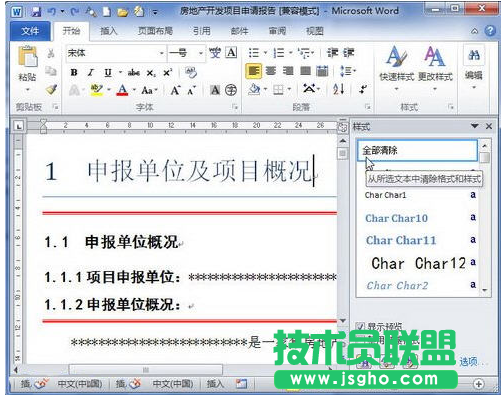Image resolution: width=501 pixels, height=395 pixels.
Task: Toggle Underline formatting
Action: point(108,72)
